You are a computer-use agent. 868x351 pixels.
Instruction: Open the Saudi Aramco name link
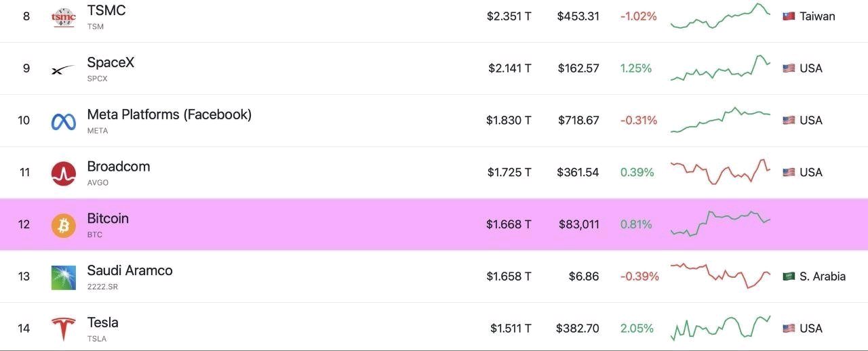click(x=130, y=270)
